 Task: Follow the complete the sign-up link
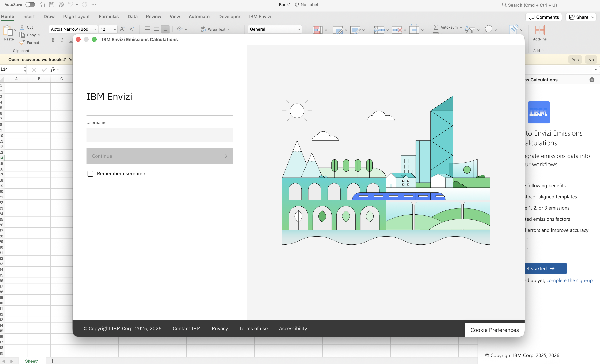[569, 280]
